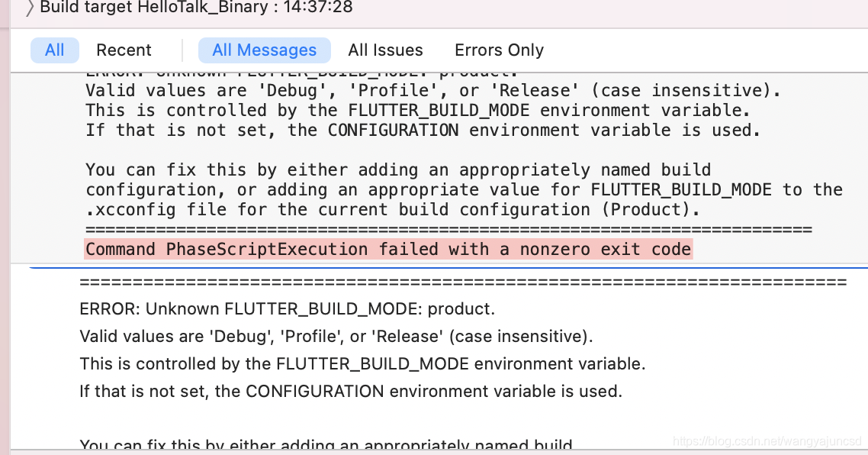Image resolution: width=868 pixels, height=455 pixels.
Task: Click the '.xcconfig file for the current build' line
Action: [x=393, y=209]
